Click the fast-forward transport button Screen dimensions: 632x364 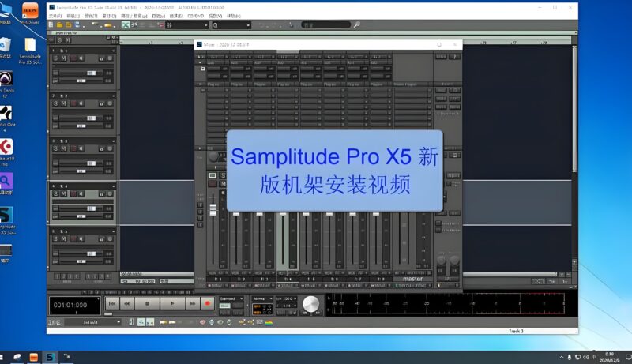[x=193, y=303]
